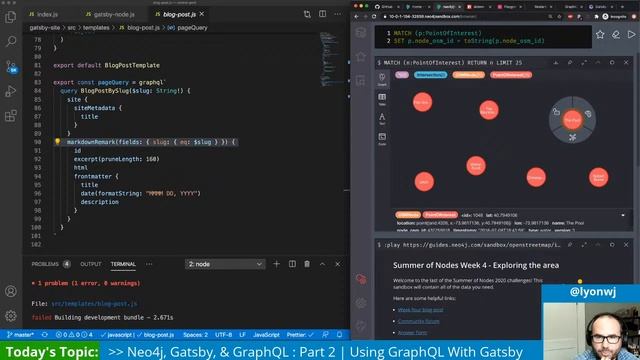Maximize the terminal panel with the chevron
The image size is (640, 360).
point(322,264)
